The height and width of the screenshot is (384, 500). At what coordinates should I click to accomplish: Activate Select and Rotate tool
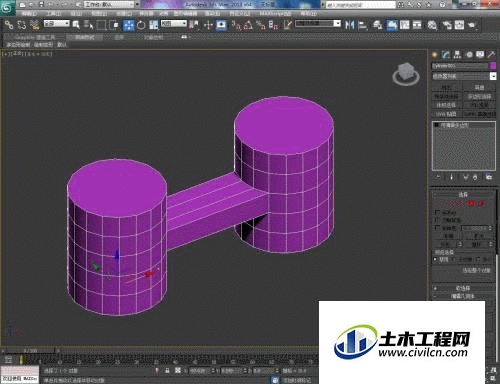click(141, 25)
